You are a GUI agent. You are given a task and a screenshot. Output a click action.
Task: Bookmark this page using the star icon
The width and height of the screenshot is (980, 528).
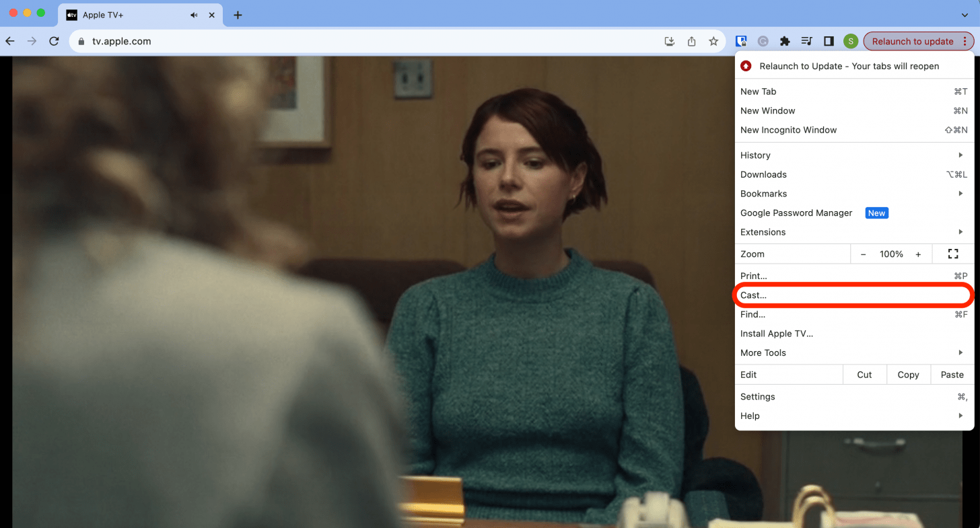[x=713, y=41]
